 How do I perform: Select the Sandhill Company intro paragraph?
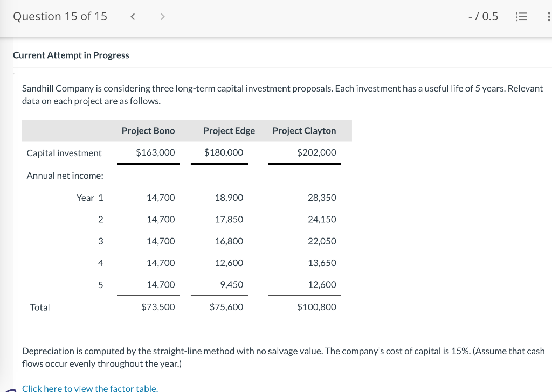282,95
